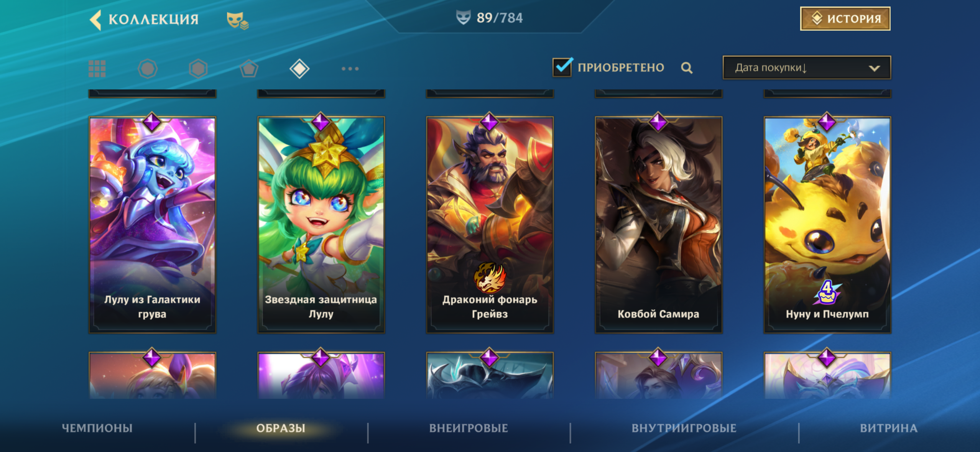Open Драконий фонарь Грейвз skin card
The image size is (980, 452).
490,225
